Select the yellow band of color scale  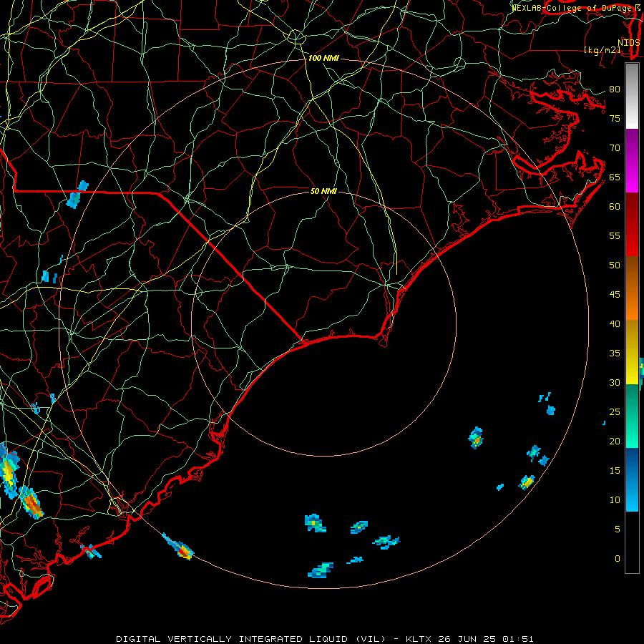point(632,352)
